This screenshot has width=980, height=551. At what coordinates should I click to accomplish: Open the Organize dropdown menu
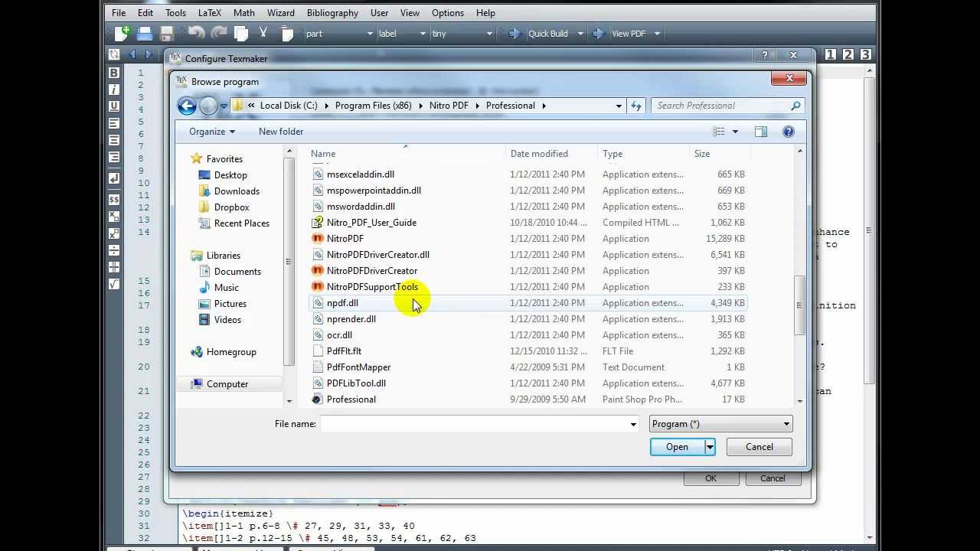pos(211,132)
